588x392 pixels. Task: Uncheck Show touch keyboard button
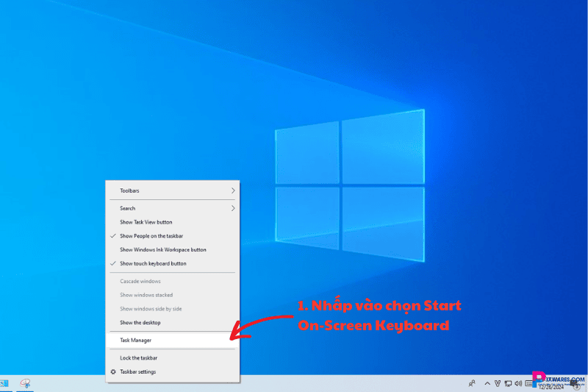pos(153,263)
